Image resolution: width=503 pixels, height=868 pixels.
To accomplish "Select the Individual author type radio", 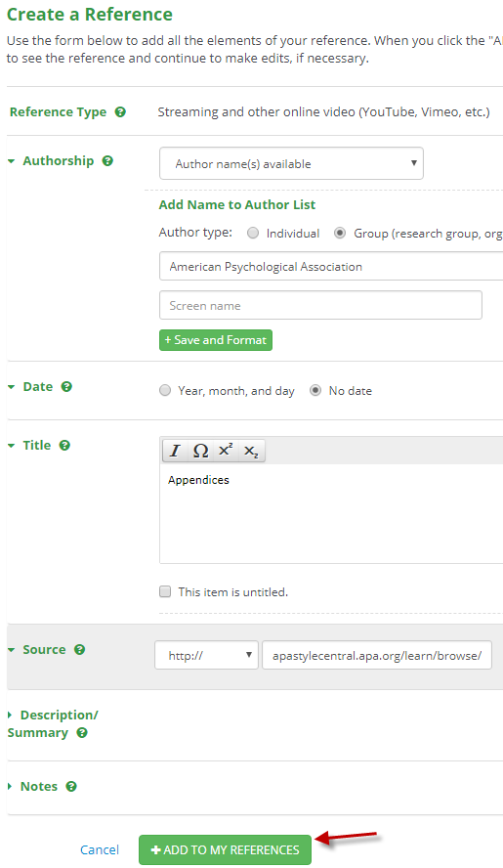I will point(253,233).
